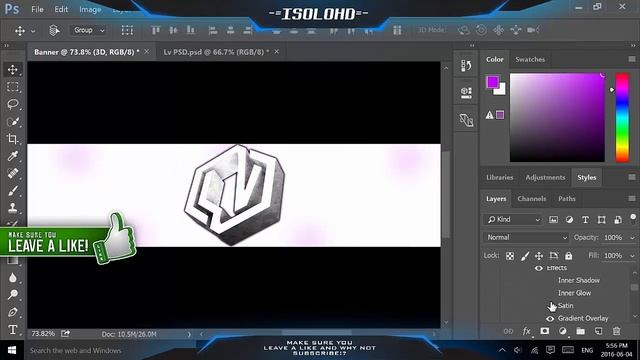Toggle Effects visibility eye
This screenshot has height=360, width=640.
pos(539,268)
